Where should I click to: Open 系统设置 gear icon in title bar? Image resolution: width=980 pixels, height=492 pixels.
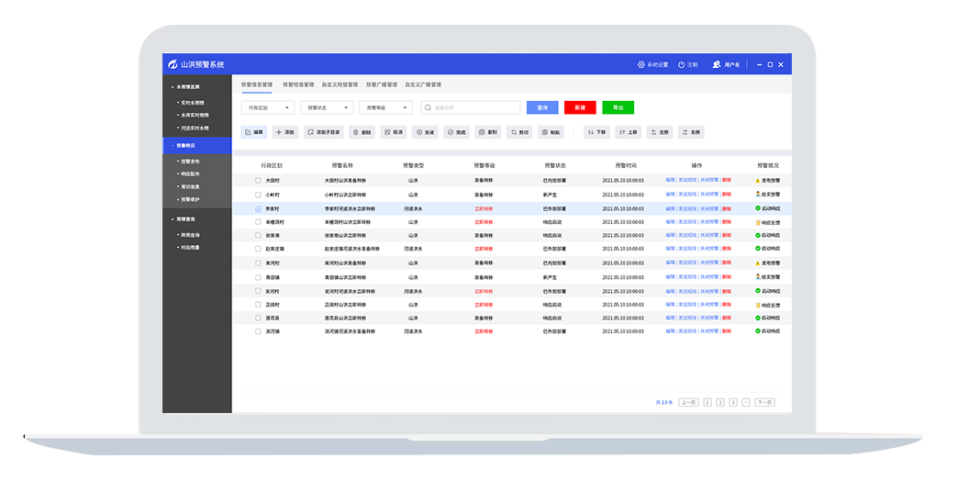(x=641, y=64)
